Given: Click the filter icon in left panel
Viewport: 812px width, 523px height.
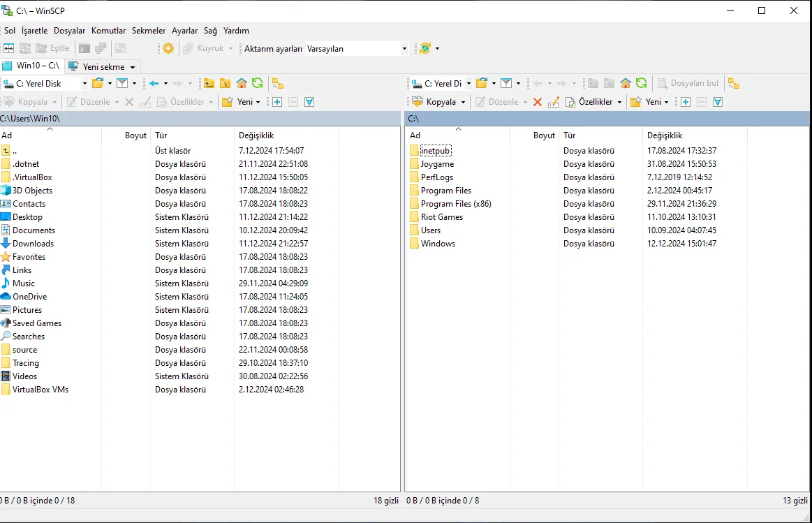Looking at the screenshot, I should tap(122, 83).
